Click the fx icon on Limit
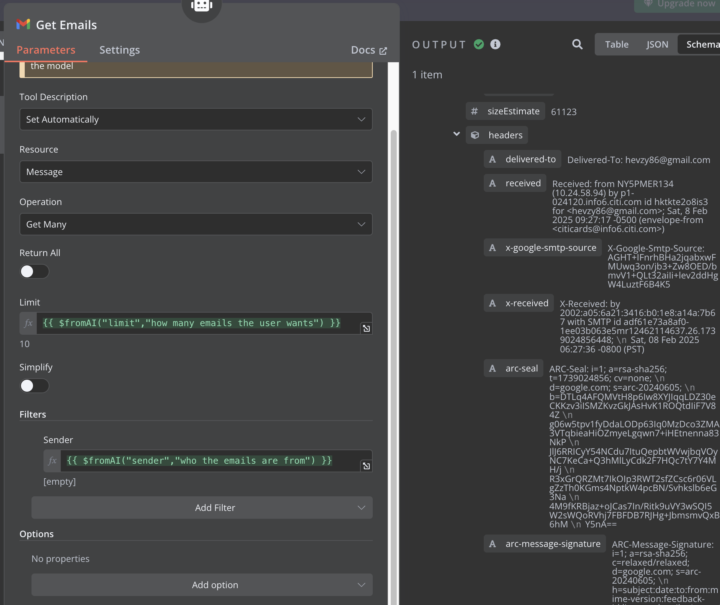The height and width of the screenshot is (605, 720). pyautogui.click(x=29, y=324)
